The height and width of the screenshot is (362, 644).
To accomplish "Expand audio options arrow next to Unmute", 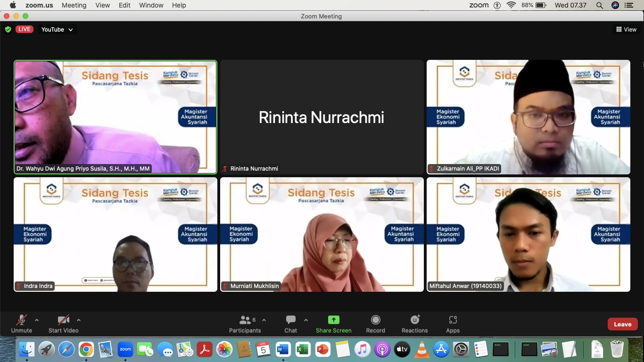I will point(37,320).
